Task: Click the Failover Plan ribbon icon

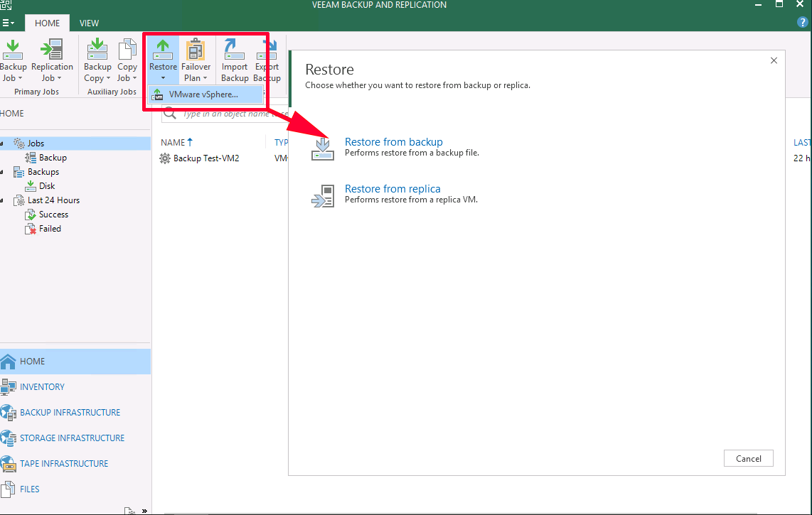Action: (x=196, y=50)
